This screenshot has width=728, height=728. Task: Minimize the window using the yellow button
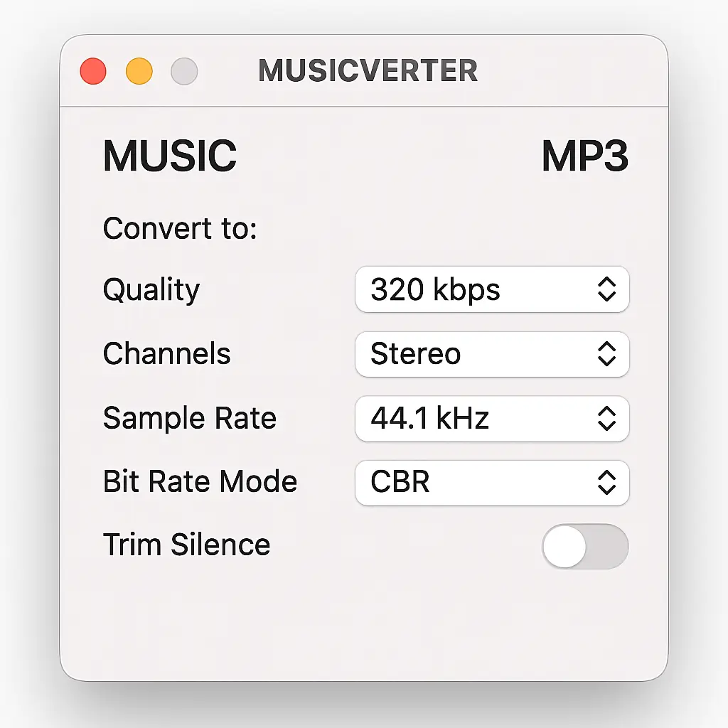coord(139,71)
